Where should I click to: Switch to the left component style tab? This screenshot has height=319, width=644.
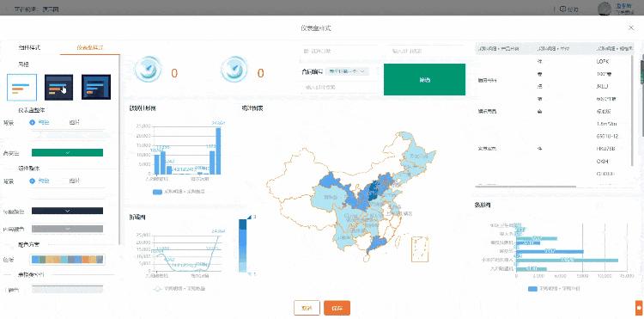(29, 47)
